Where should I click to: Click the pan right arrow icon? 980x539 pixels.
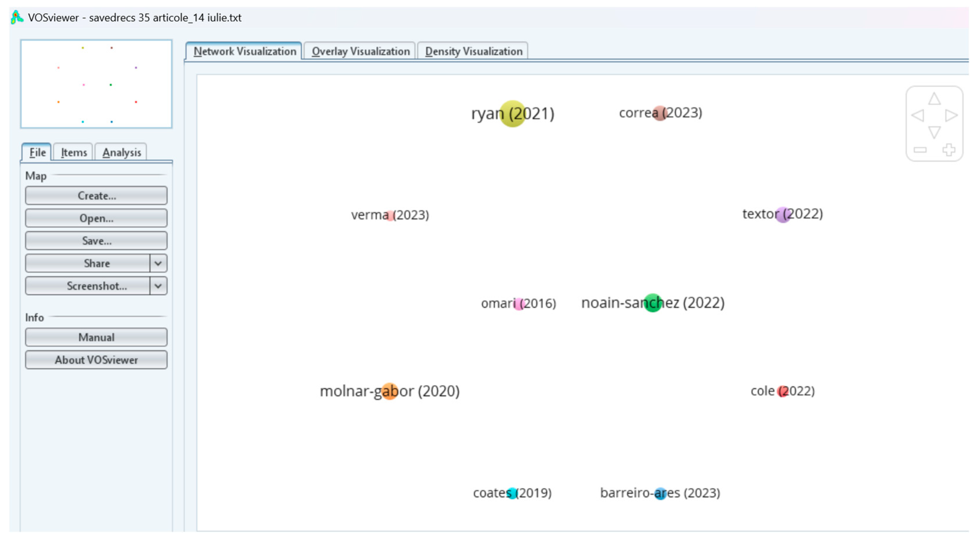point(951,115)
